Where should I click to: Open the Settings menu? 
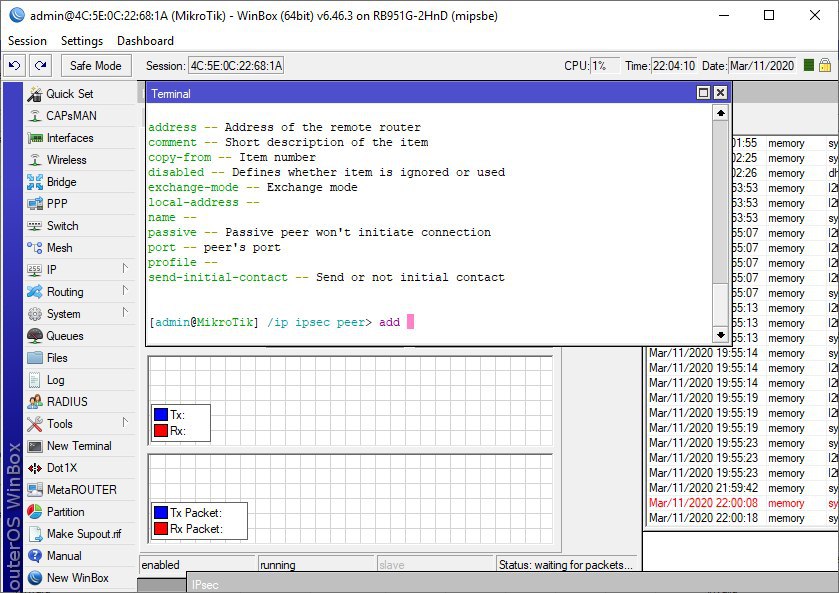point(82,41)
